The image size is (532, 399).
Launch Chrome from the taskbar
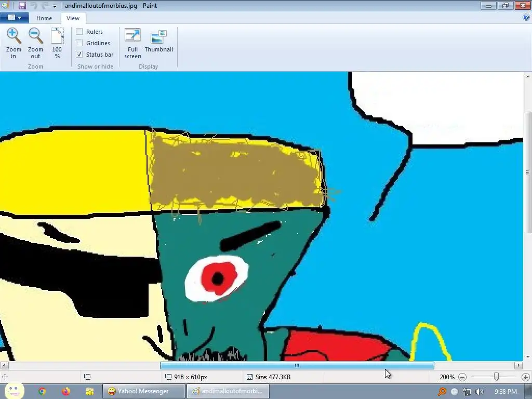click(x=42, y=392)
